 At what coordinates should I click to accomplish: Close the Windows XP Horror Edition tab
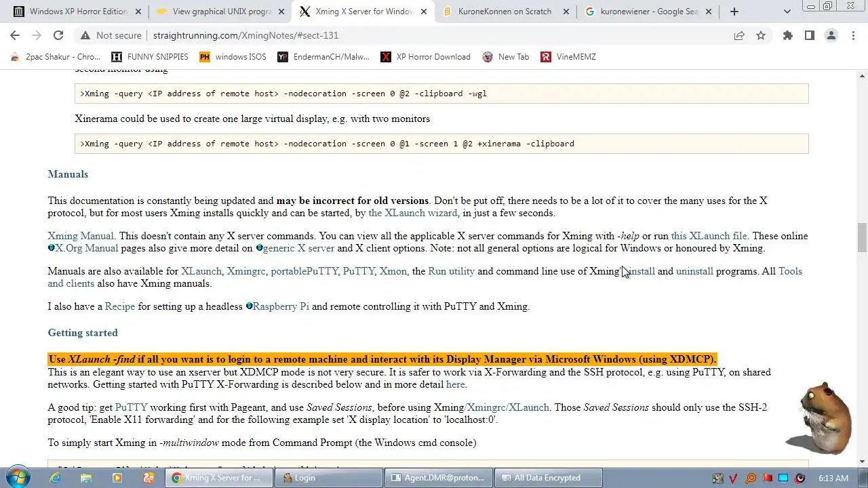tap(138, 12)
